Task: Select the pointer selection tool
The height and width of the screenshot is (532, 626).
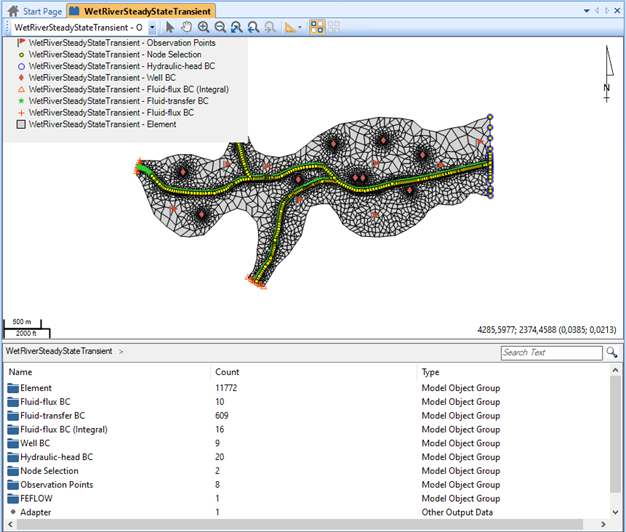Action: coord(170,27)
